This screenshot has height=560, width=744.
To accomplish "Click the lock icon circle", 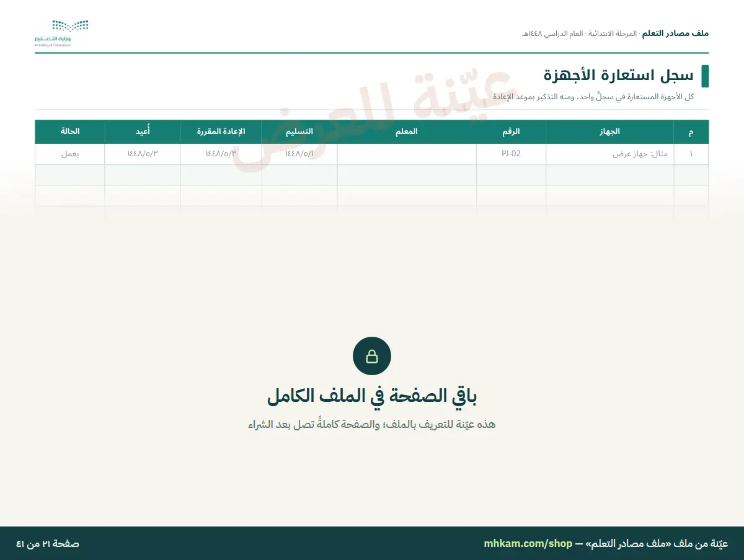I will click(x=372, y=357).
